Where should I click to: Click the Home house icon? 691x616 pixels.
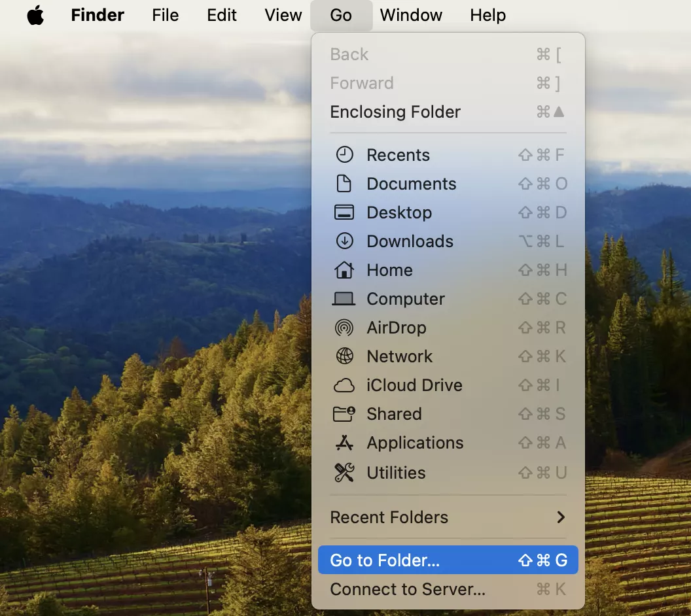point(344,270)
